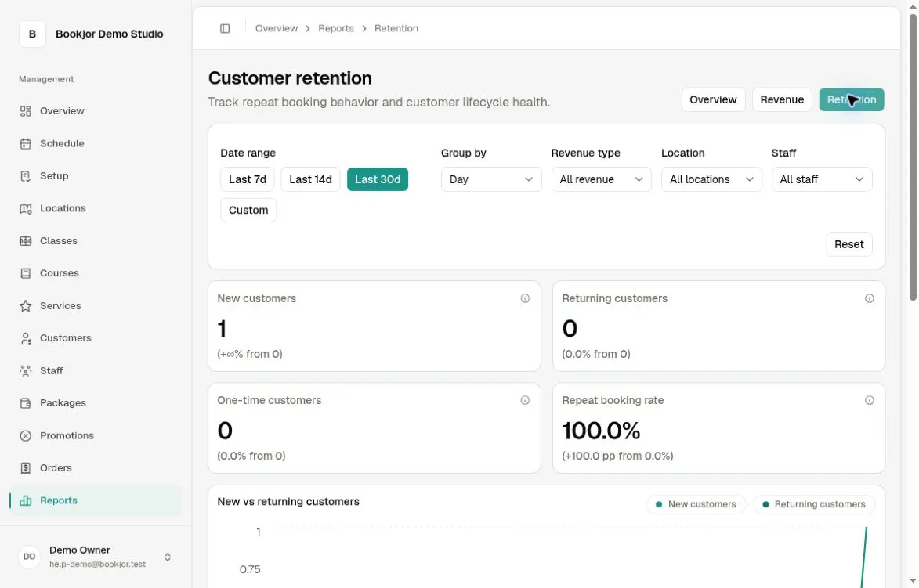Click the Bookjor B logo badge
Screen dimensions: 919x588
tap(32, 34)
